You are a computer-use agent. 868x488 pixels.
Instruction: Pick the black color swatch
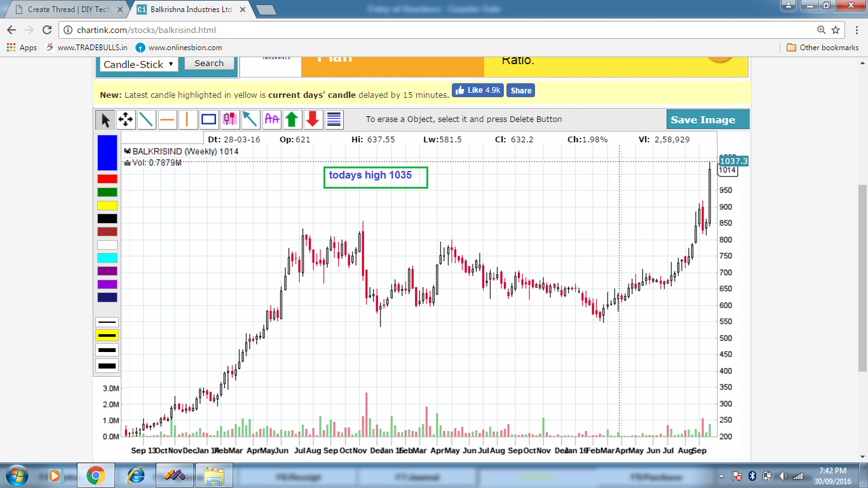[107, 219]
